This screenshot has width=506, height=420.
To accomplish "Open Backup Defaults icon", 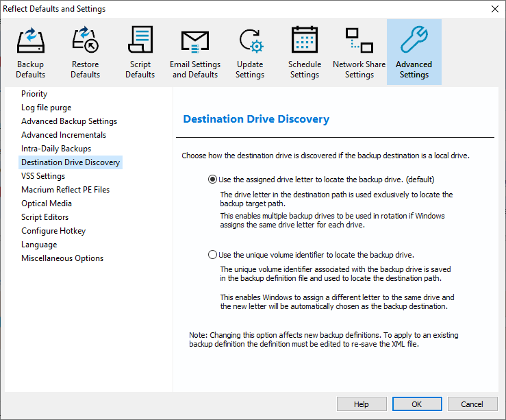I will pos(30,41).
